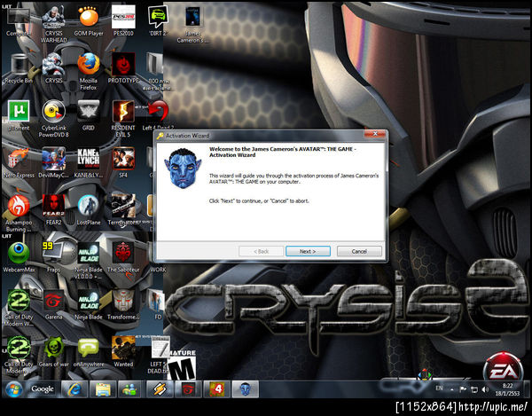
Task: Select the GOM Player desktop icon
Action: (89, 20)
